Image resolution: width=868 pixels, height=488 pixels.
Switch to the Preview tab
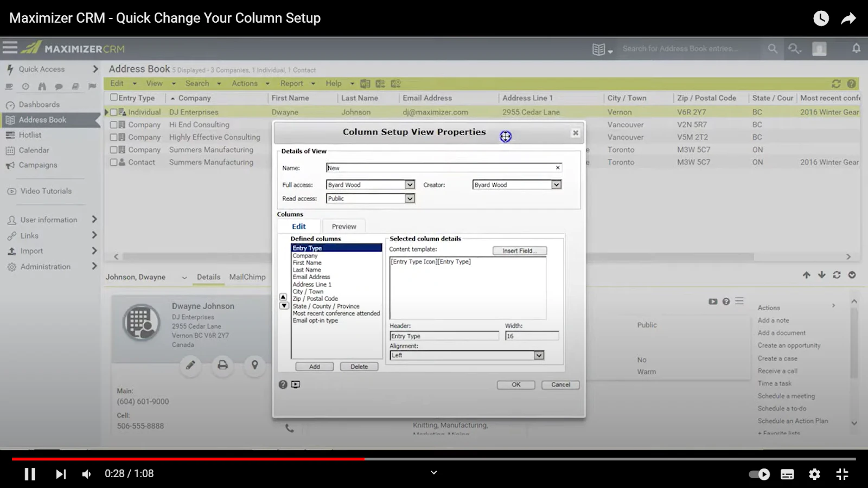(344, 226)
